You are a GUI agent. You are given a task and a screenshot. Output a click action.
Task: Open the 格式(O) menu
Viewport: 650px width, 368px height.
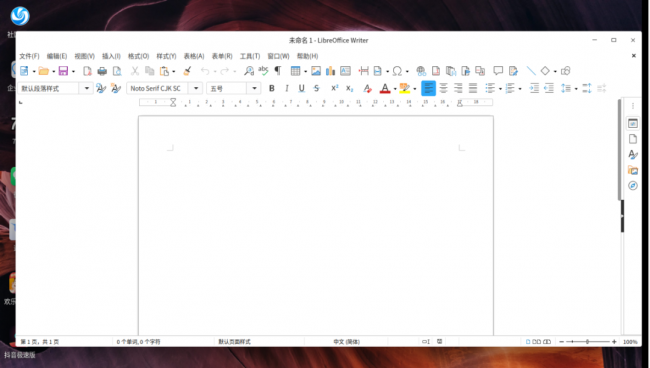pos(138,56)
